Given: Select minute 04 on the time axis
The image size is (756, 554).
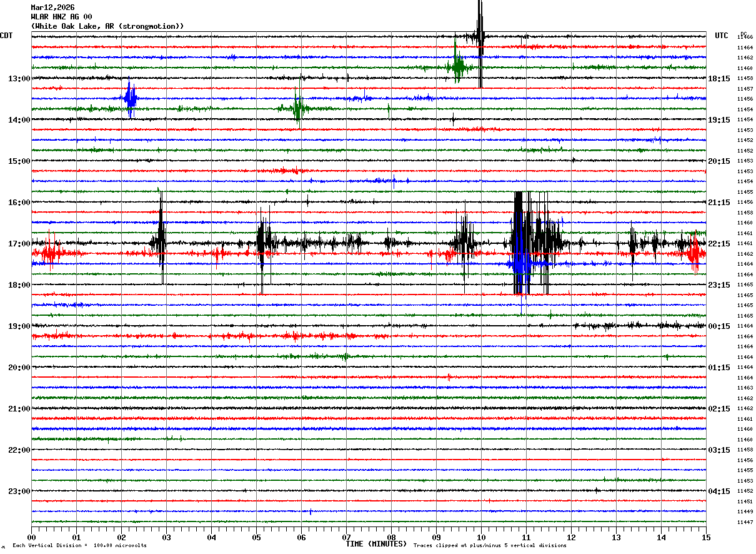Looking at the screenshot, I should 211,537.
